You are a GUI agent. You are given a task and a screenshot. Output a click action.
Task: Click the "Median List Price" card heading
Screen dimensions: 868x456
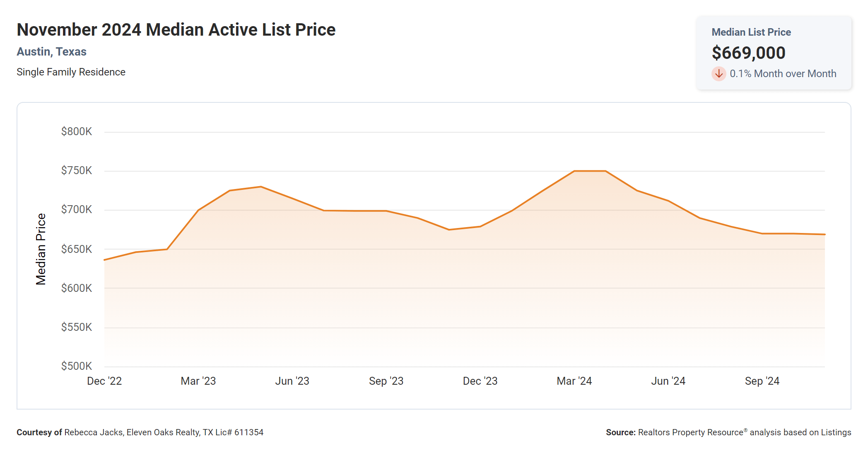tap(751, 32)
